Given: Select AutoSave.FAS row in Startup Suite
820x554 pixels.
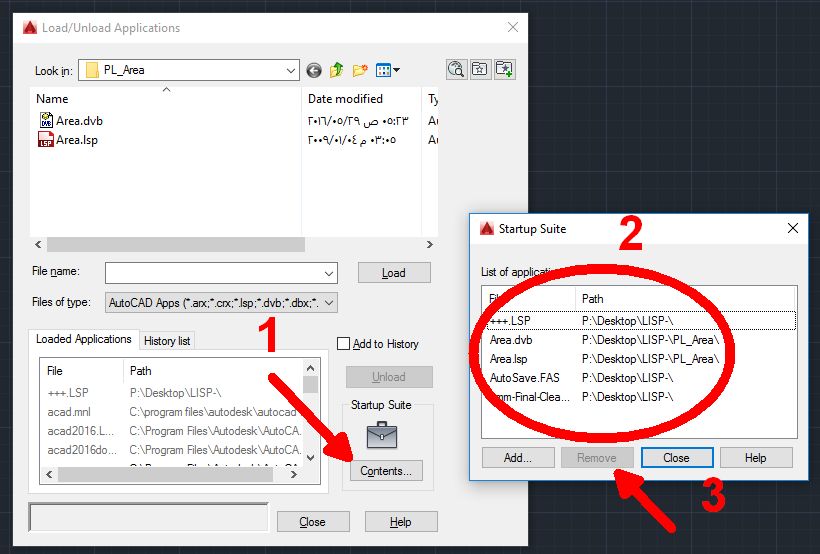Looking at the screenshot, I should tap(641, 378).
